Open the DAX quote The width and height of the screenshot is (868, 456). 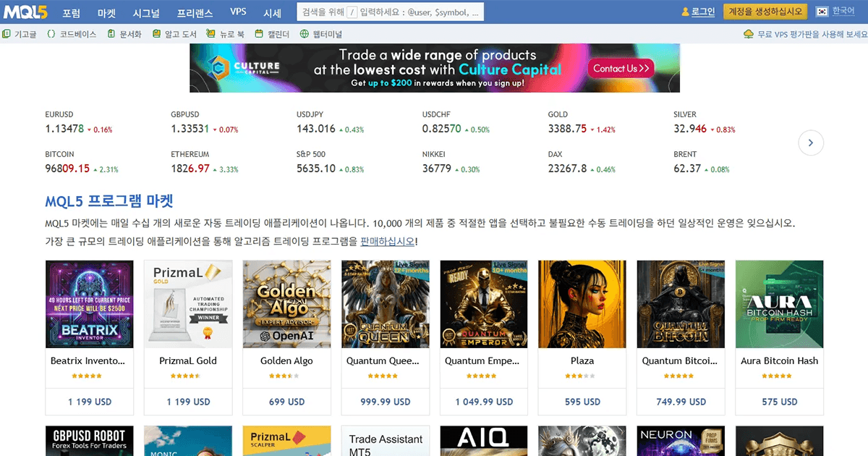[582, 162]
